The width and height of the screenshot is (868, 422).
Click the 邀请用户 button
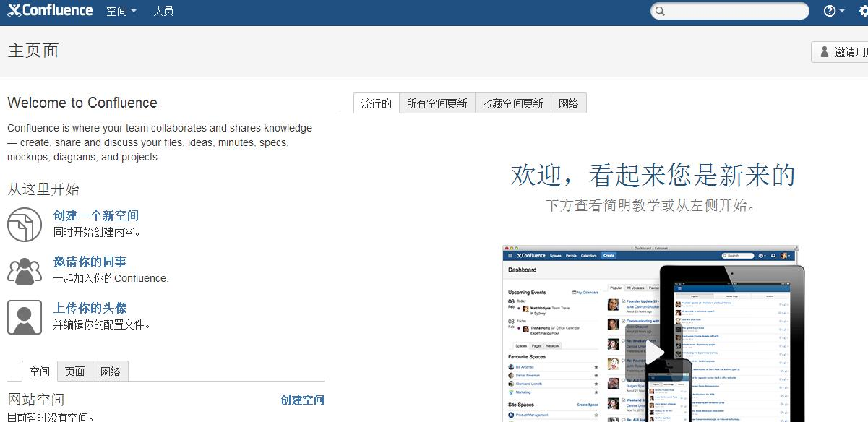pyautogui.click(x=841, y=52)
